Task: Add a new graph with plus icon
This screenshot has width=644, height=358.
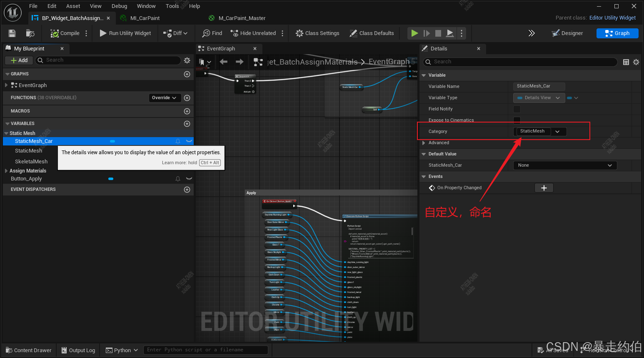Action: 187,74
